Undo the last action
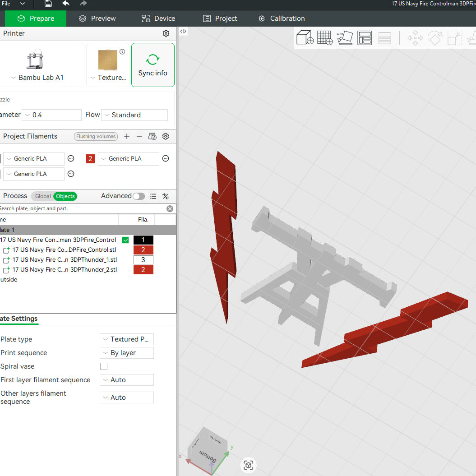This screenshot has width=476, height=476. click(66, 3)
